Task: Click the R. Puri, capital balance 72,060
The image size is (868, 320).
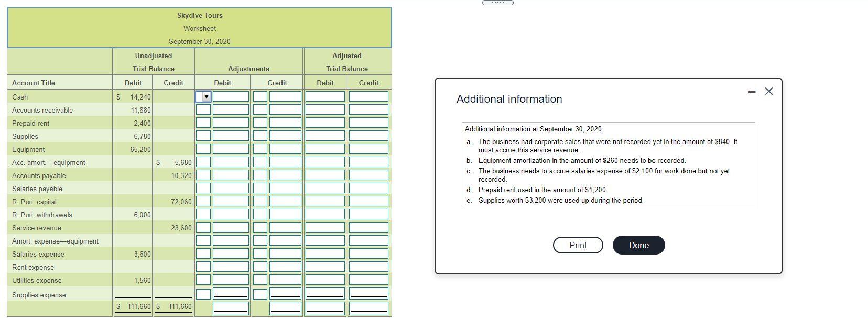Action: click(x=181, y=202)
